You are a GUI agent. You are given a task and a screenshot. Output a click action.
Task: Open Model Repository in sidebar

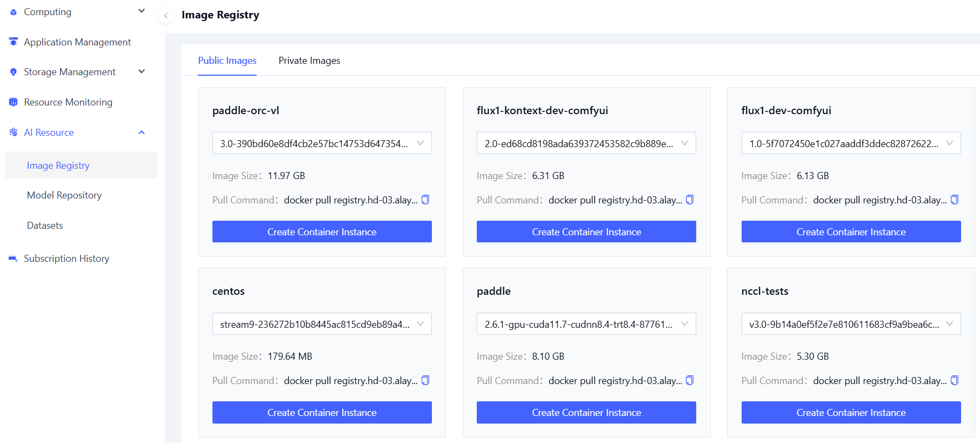point(64,195)
